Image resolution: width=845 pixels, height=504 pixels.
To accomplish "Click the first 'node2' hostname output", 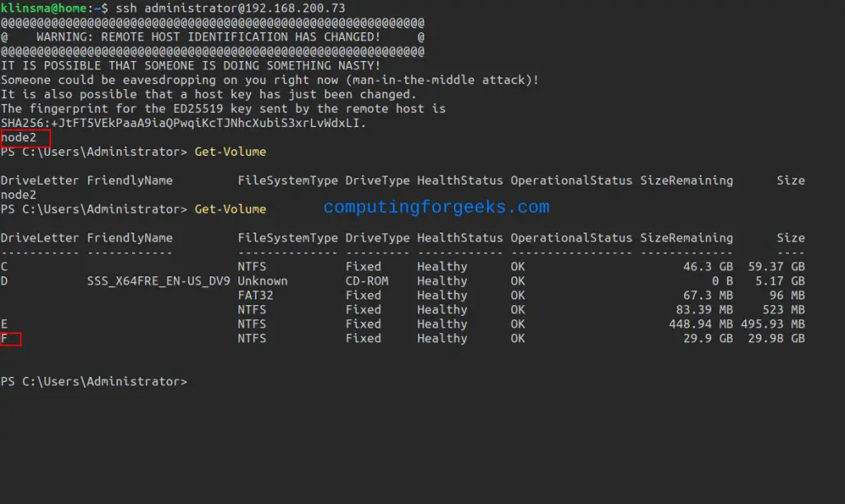I will click(x=19, y=137).
